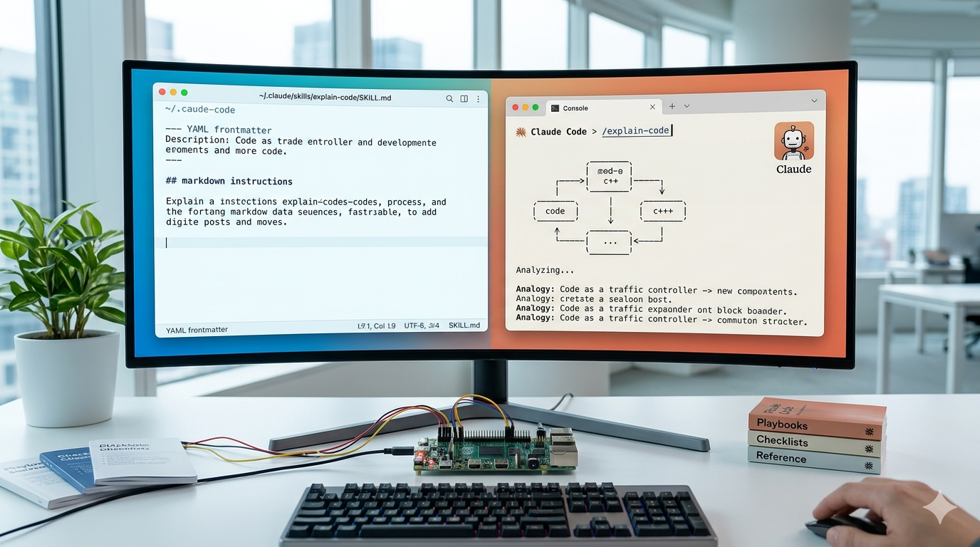The width and height of the screenshot is (980, 547).
Task: Click the 'med-e c++' diagram box
Action: 609,176
